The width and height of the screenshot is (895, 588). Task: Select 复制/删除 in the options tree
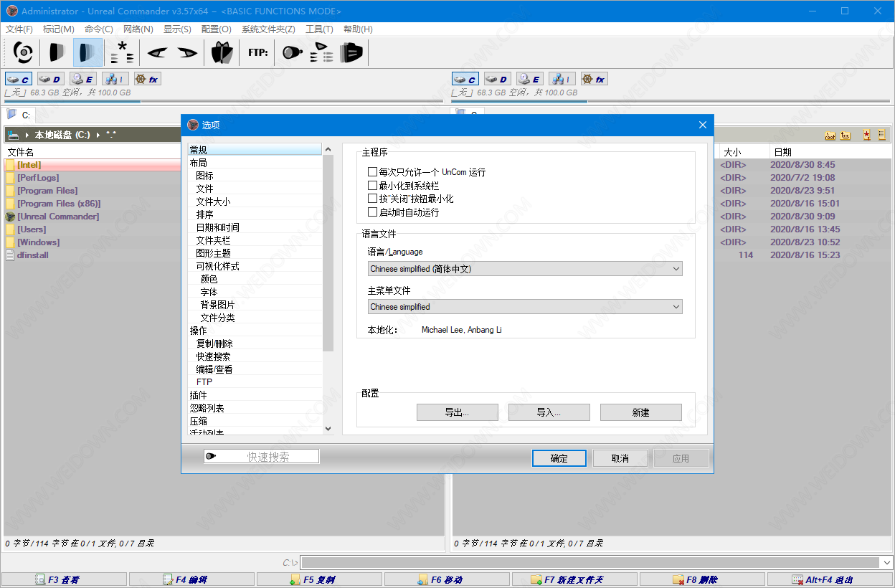[x=214, y=343]
